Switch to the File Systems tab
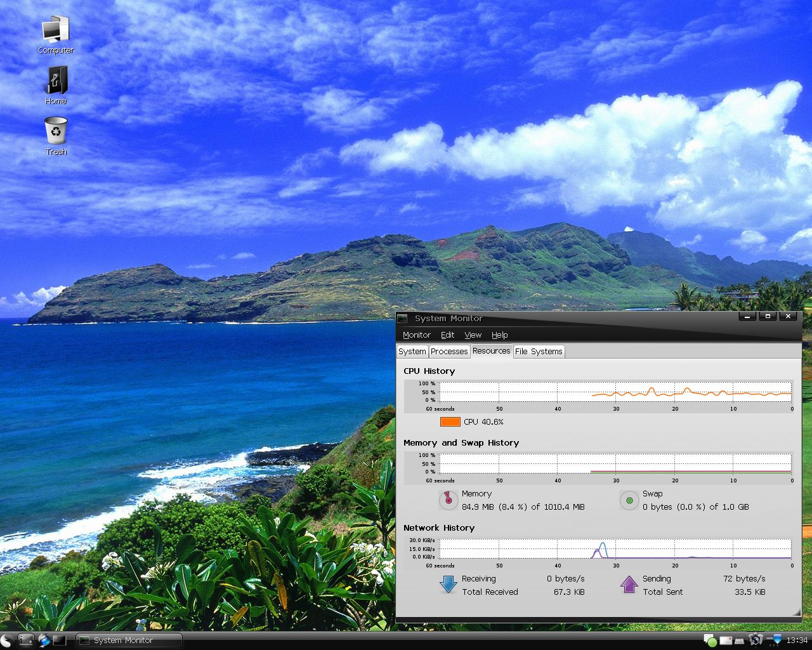Viewport: 812px width, 650px height. [539, 351]
